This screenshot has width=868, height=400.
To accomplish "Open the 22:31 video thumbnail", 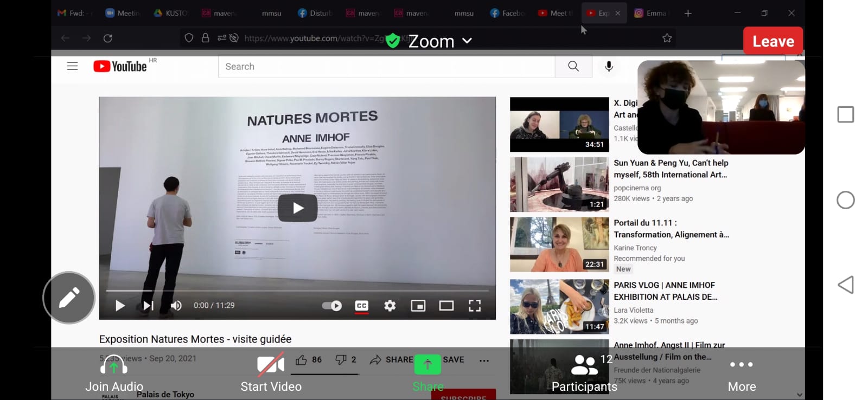I will coord(559,244).
